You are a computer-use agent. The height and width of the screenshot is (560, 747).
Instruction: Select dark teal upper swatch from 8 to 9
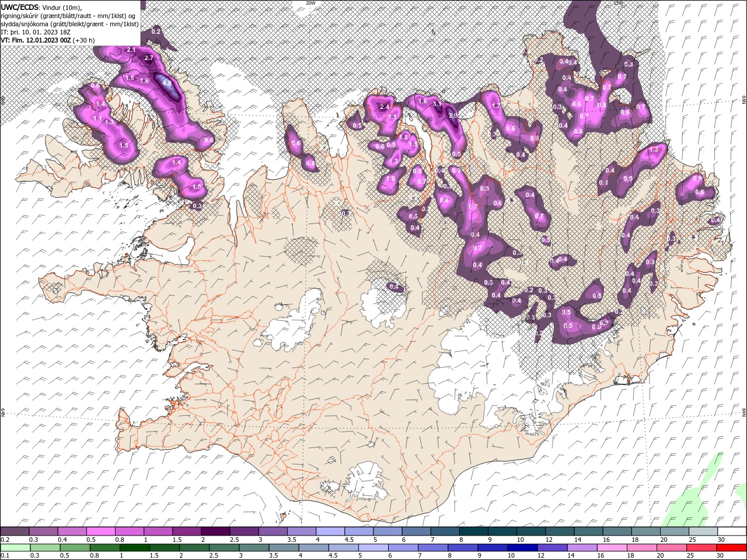(x=474, y=531)
